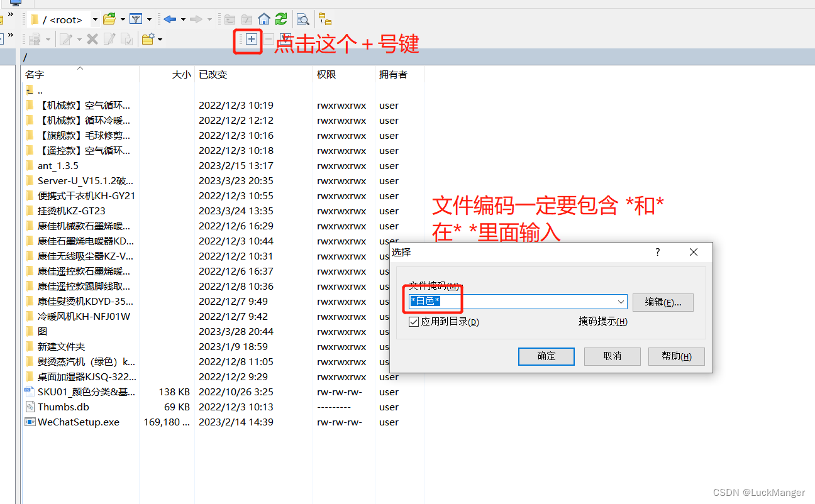Expand the edit options dropdown arrow

click(x=79, y=40)
